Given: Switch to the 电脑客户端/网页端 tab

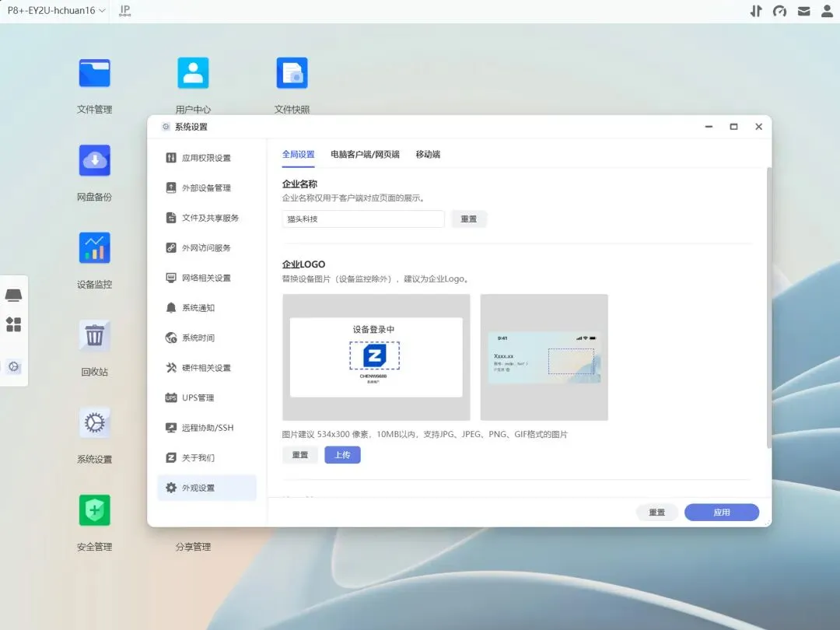Looking at the screenshot, I should click(x=365, y=154).
